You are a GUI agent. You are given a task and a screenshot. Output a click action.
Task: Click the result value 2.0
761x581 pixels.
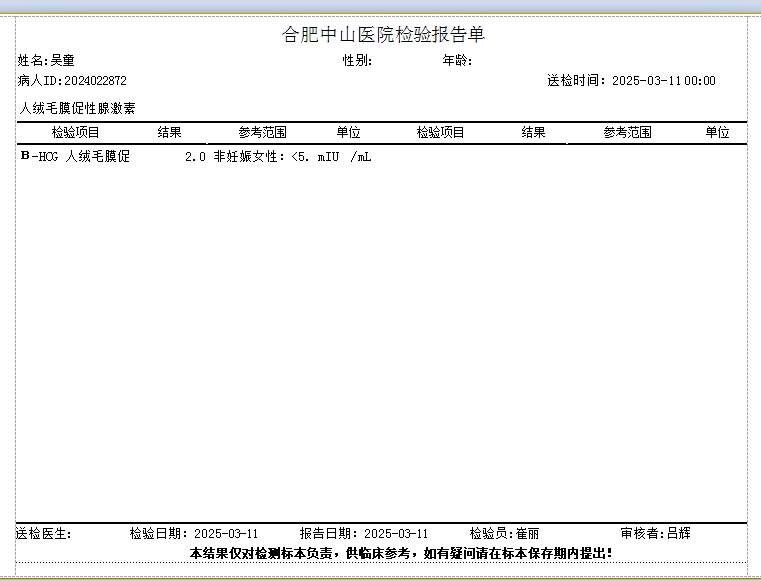195,157
